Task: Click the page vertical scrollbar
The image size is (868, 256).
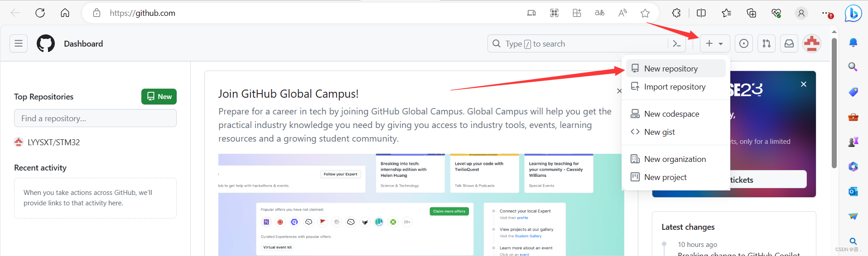Action: tap(834, 104)
